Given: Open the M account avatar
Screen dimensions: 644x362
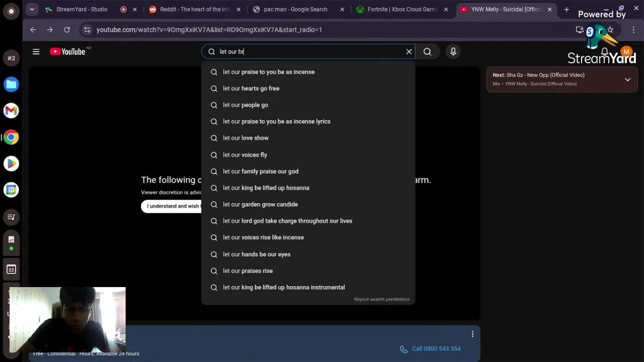Looking at the screenshot, I should pyautogui.click(x=626, y=51).
